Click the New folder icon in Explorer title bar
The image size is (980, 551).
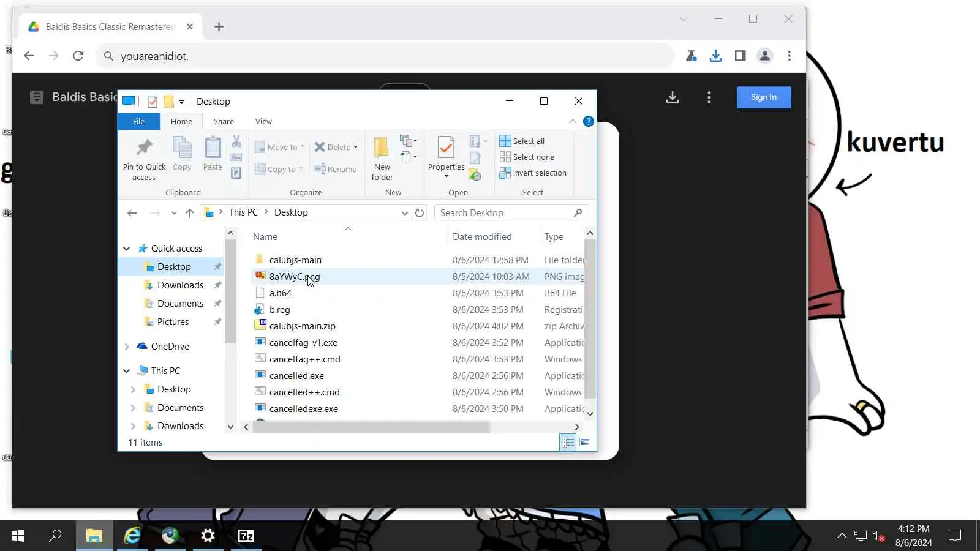[x=168, y=102]
